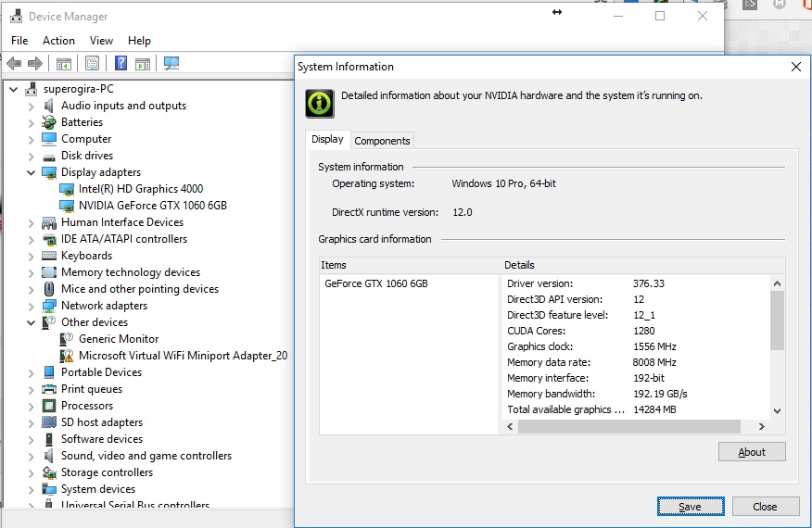The height and width of the screenshot is (528, 812).
Task: Select Generic Monitor under Other devices
Action: (x=119, y=339)
